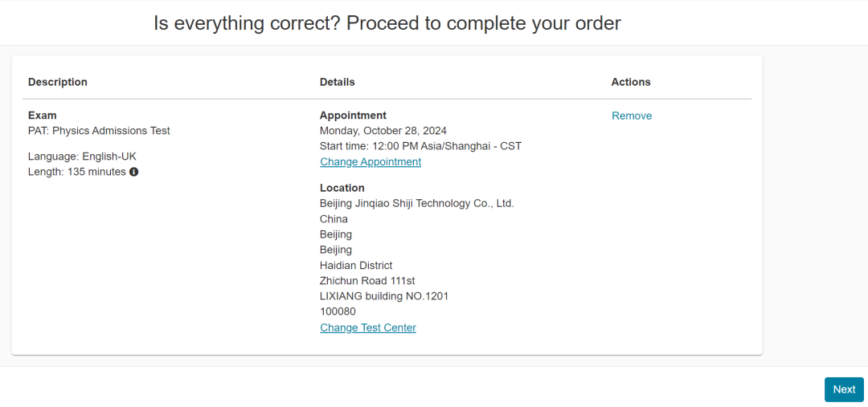Select the Beijing Jinqiao Shiji Technology Co. name
The width and height of the screenshot is (868, 407).
(x=417, y=204)
